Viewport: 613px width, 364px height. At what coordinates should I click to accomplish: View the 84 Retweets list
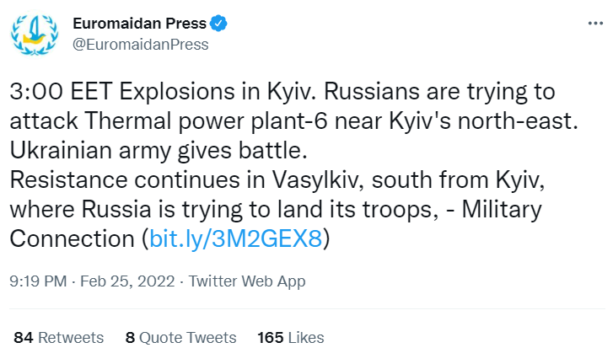pyautogui.click(x=59, y=337)
